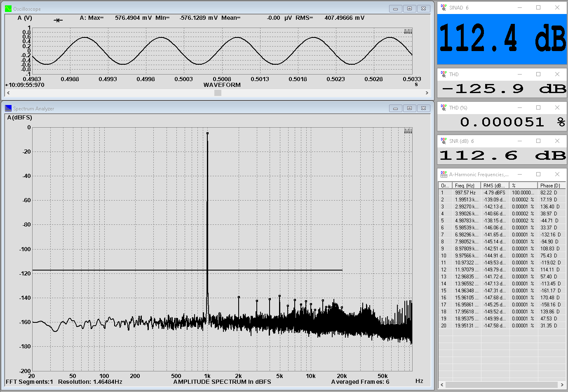Click the Spectrum Analyzer window title icon
The image size is (568, 392).
click(x=8, y=108)
